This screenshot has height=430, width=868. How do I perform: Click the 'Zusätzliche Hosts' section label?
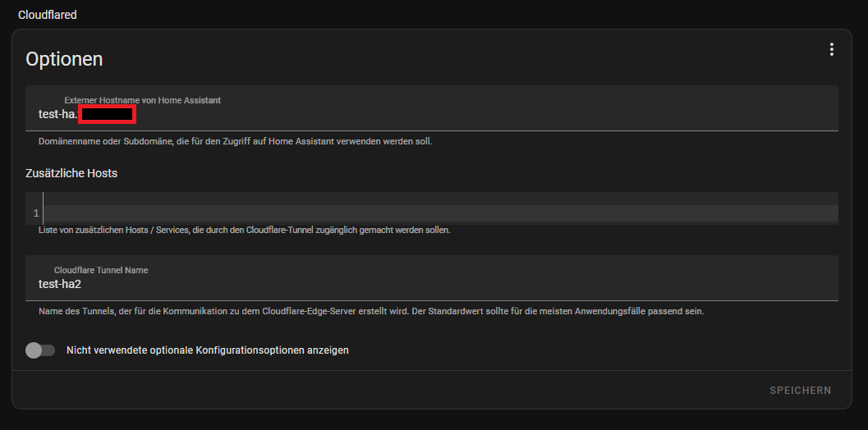point(71,173)
